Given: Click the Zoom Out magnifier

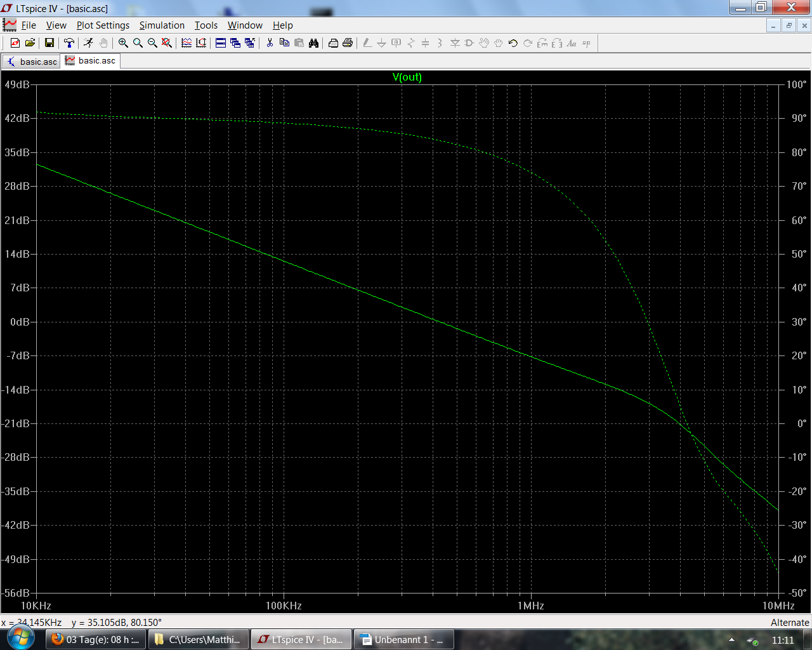Looking at the screenshot, I should coord(152,43).
